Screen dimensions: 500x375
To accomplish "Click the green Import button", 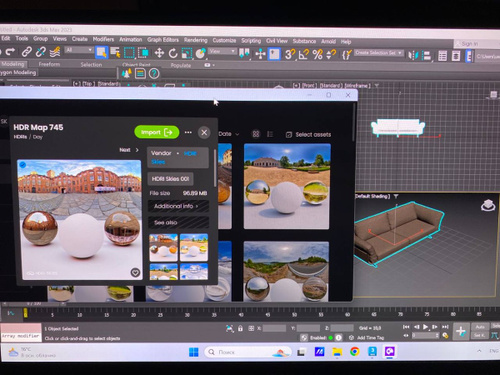I will [157, 132].
